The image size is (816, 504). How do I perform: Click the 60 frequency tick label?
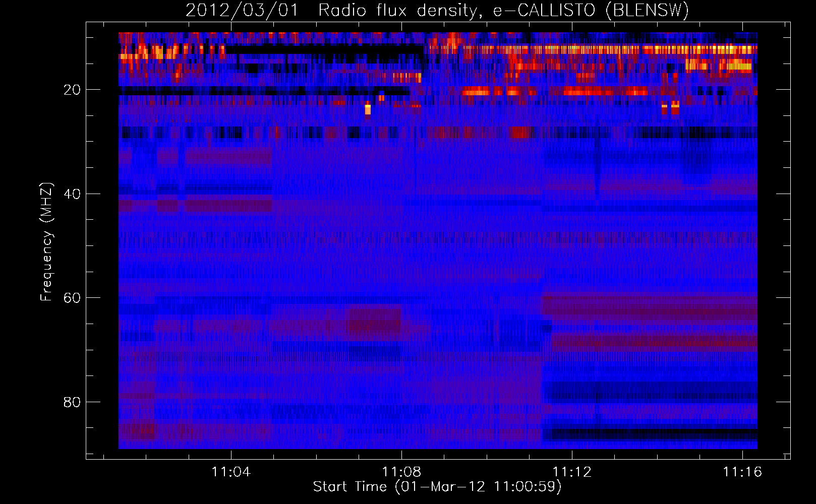tap(72, 298)
